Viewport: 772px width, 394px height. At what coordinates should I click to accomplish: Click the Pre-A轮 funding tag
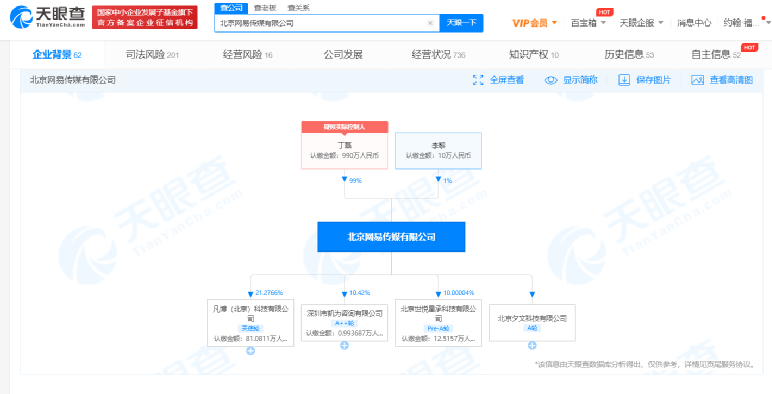438,328
